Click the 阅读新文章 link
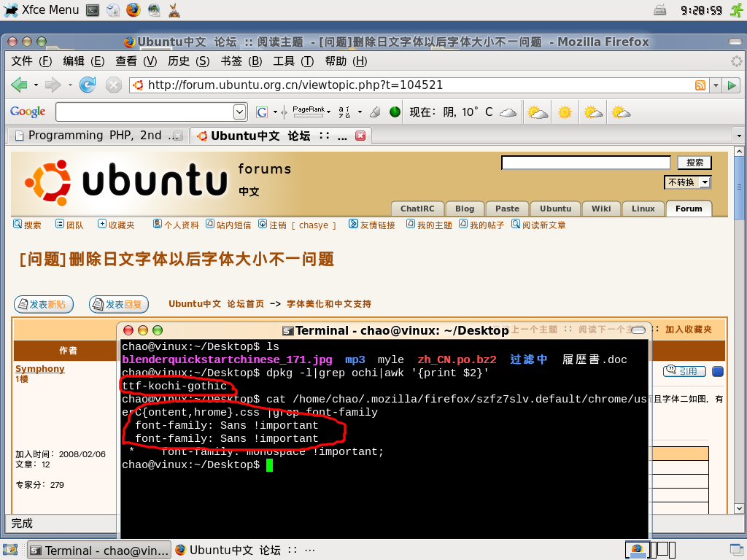The height and width of the screenshot is (560, 747). (x=539, y=225)
